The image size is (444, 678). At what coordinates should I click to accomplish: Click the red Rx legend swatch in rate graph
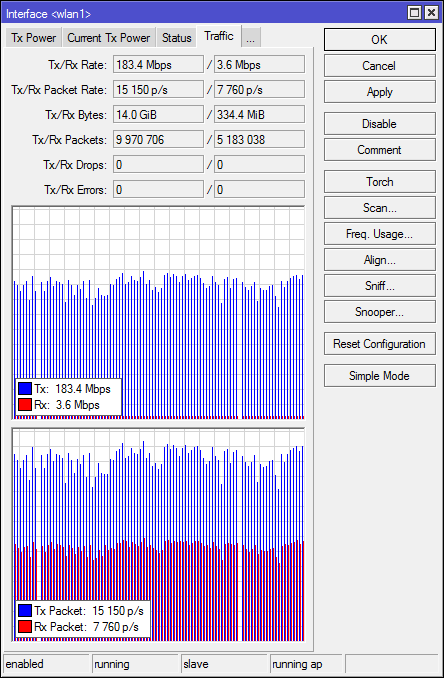pyautogui.click(x=25, y=405)
